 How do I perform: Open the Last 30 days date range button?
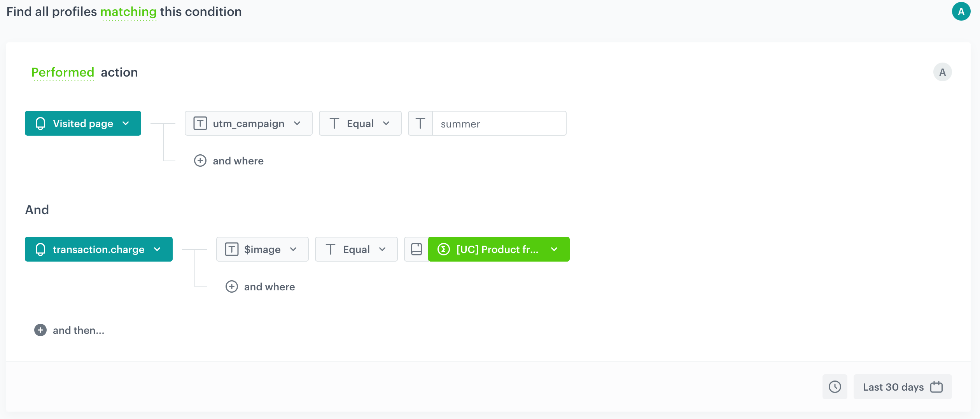[x=903, y=387]
